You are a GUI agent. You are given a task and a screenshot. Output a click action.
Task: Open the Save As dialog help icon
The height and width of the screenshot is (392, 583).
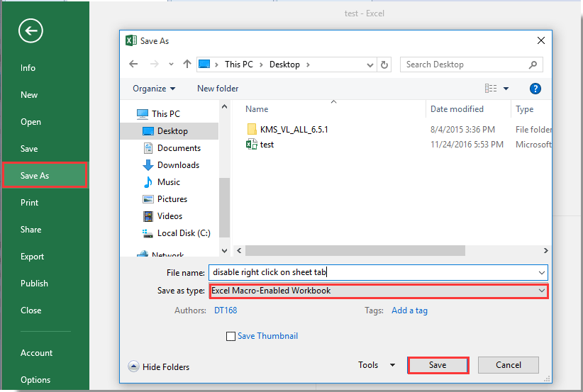pos(535,89)
